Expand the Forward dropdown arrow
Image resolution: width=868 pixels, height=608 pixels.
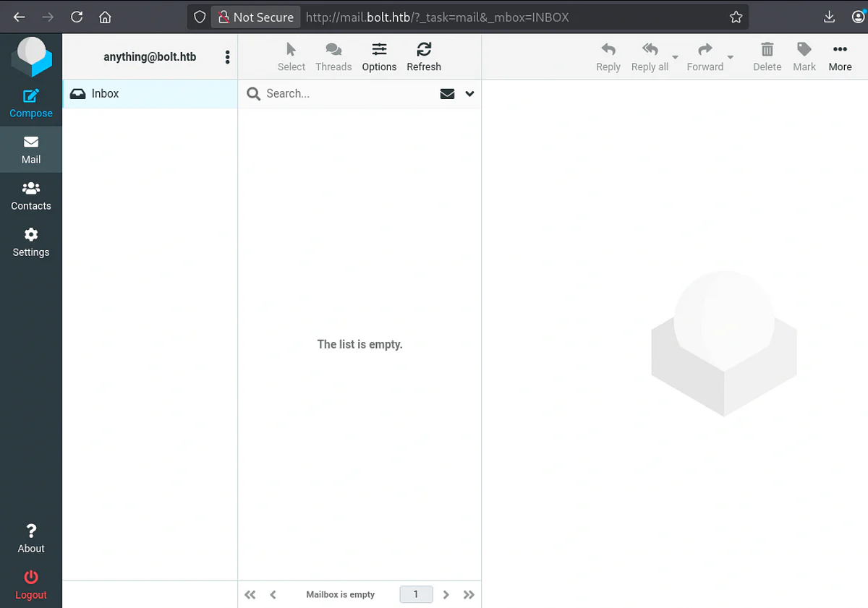tap(731, 57)
